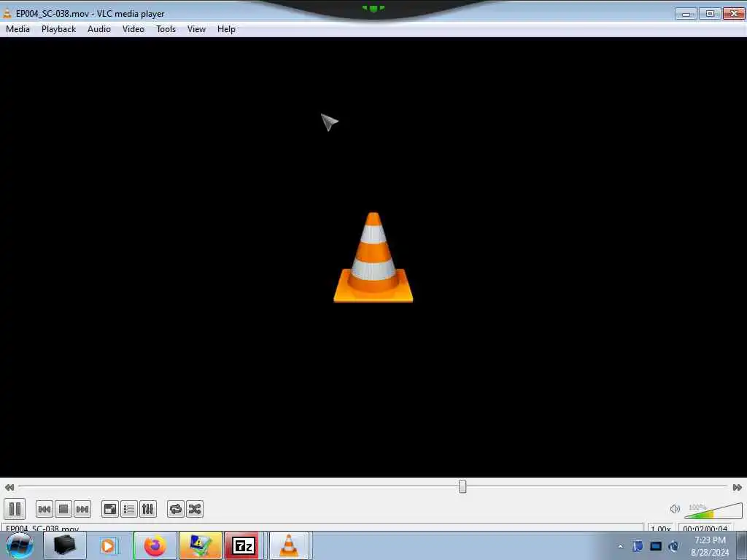Open Windows Media Player taskbar icon
The image size is (747, 560).
point(109,545)
